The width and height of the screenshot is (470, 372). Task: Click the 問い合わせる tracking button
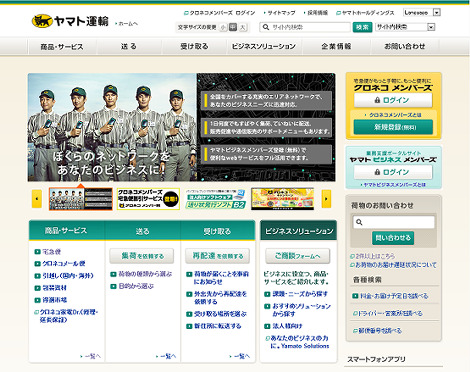(x=393, y=238)
